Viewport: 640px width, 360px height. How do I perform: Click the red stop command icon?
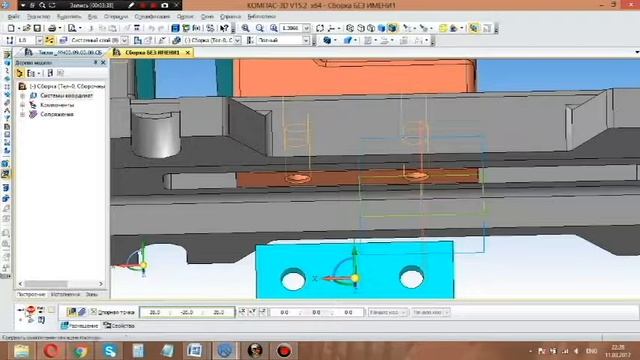click(31, 310)
